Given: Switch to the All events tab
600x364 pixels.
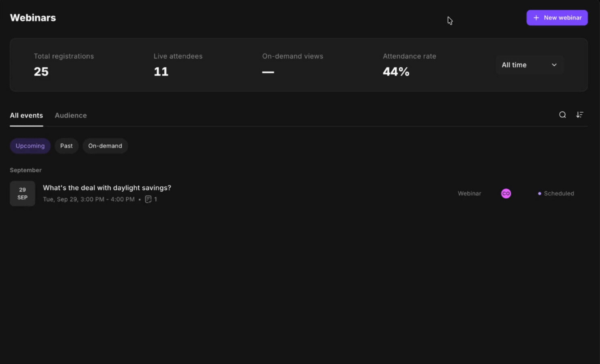Looking at the screenshot, I should click(x=26, y=116).
